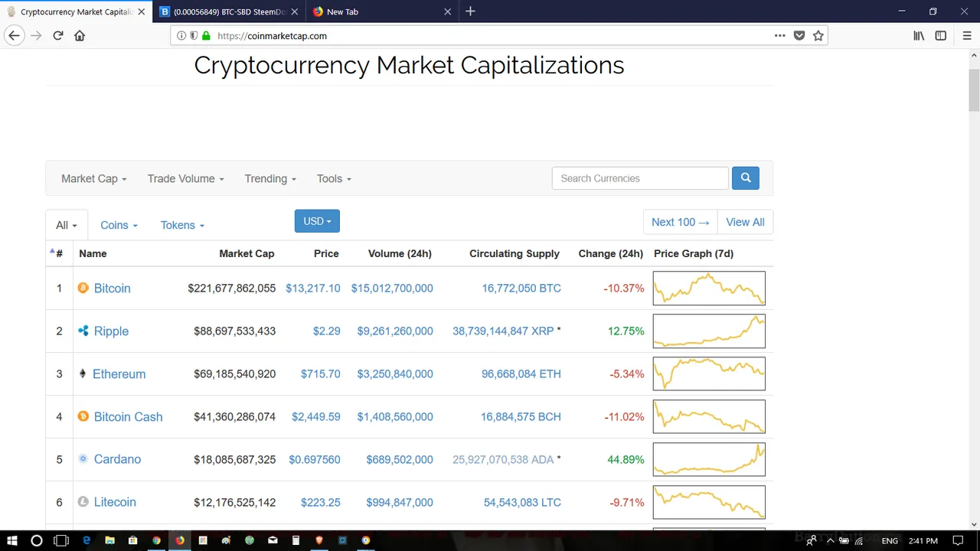Click the Bitcoin coin logo
The image size is (980, 551).
[x=83, y=288]
